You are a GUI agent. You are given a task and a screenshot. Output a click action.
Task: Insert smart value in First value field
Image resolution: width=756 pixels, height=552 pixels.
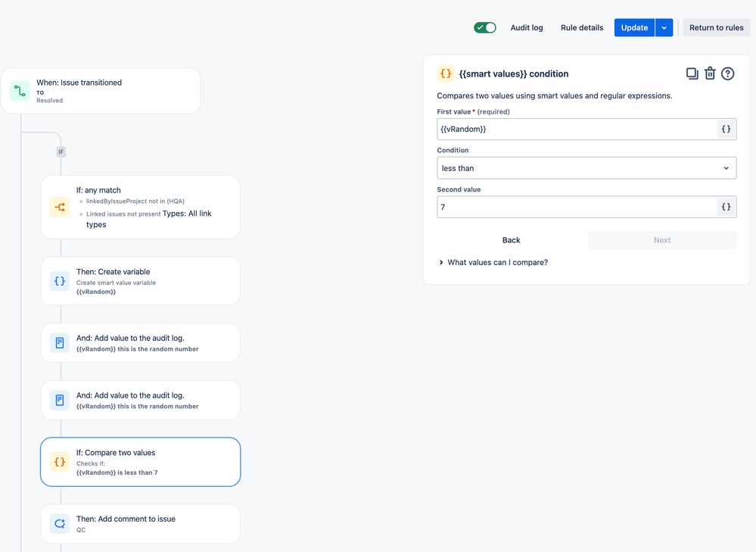point(726,129)
